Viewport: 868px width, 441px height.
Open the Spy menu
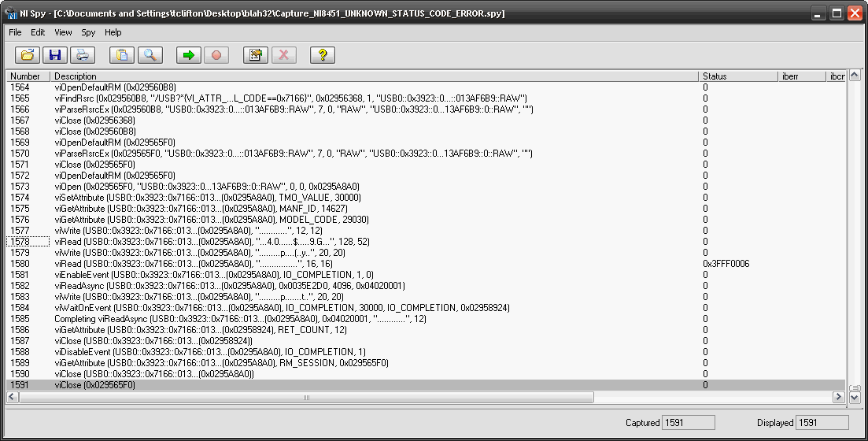click(x=89, y=32)
